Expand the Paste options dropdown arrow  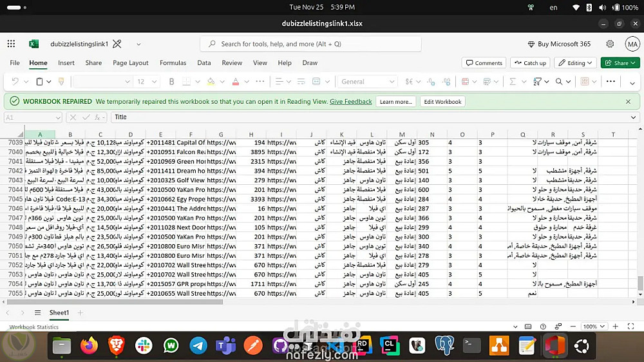48,82
